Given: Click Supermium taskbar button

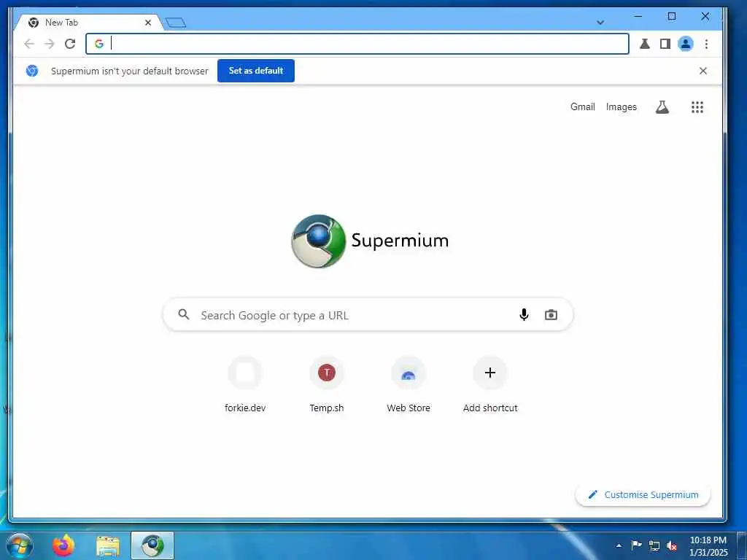Looking at the screenshot, I should tap(152, 545).
